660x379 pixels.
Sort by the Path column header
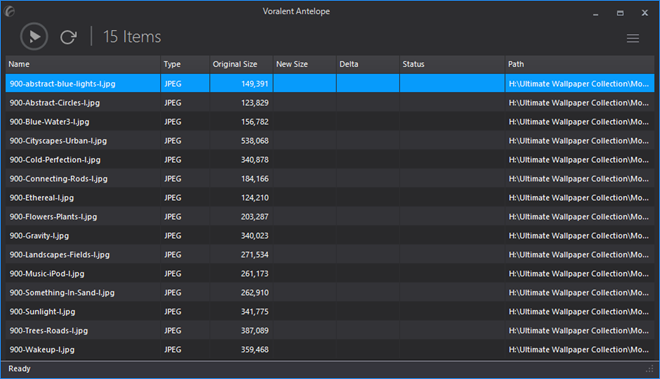coord(580,64)
